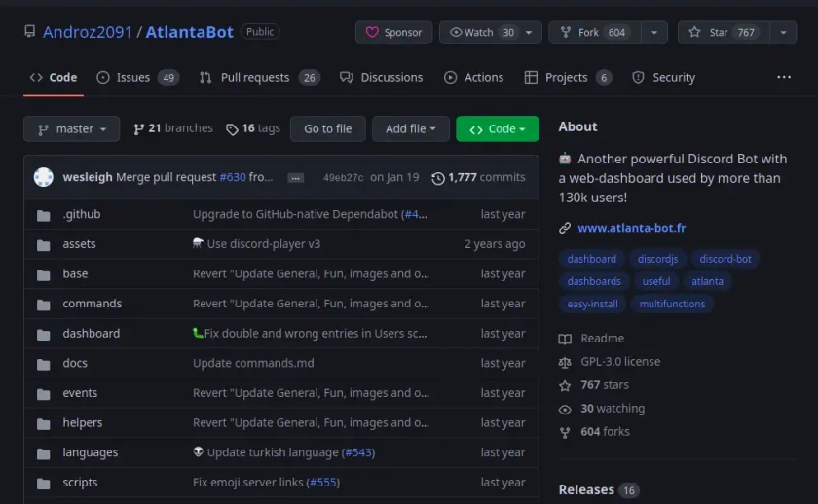Click the link chain icon beside website
Viewport: 818px width, 504px height.
(565, 228)
